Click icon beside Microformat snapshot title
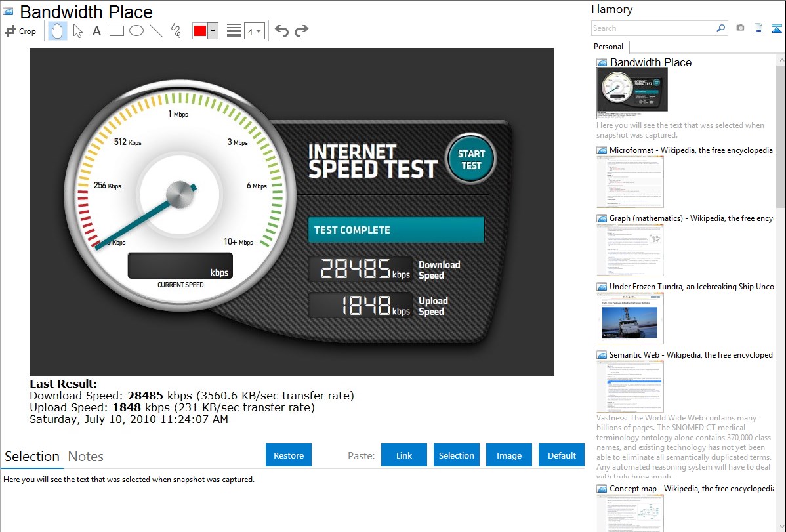Viewport: 786px width, 532px height. tap(602, 150)
